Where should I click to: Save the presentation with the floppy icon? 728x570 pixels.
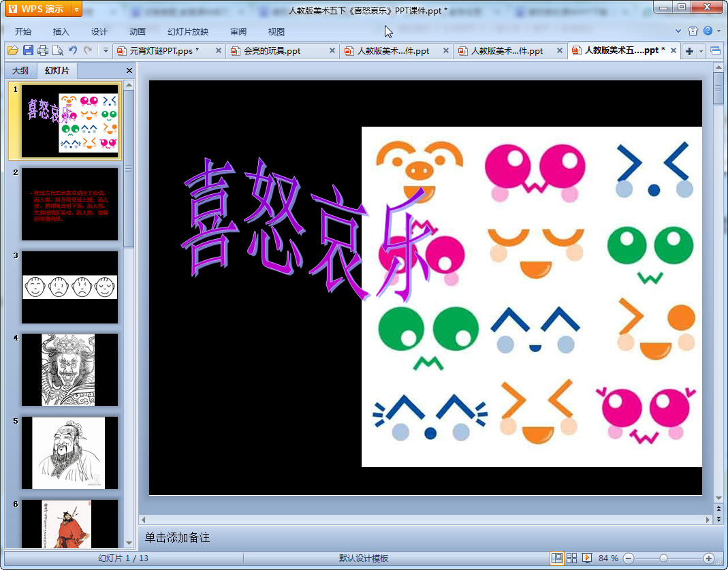point(28,50)
